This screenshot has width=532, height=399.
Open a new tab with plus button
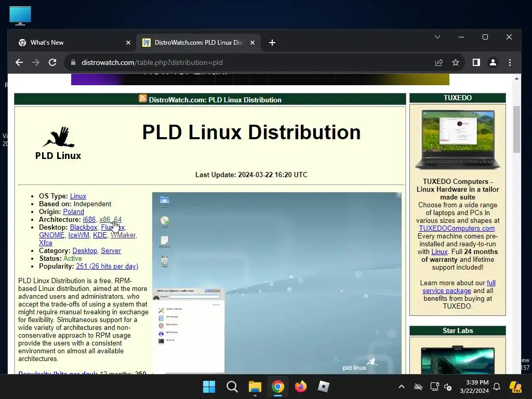272,43
